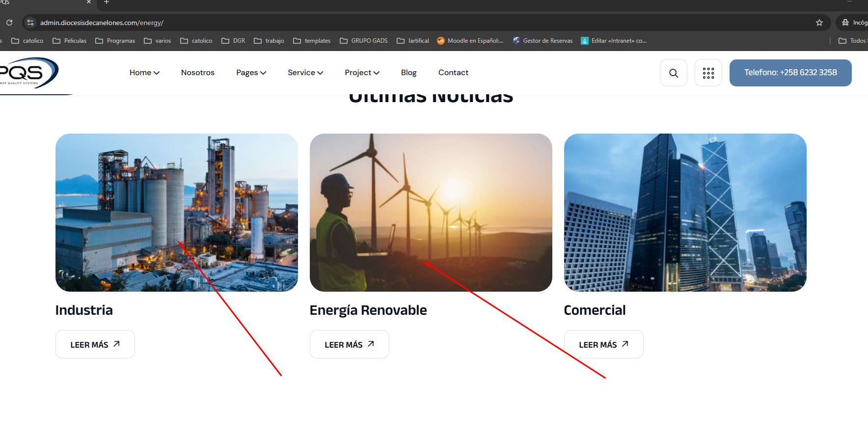Viewport: 868px width, 438px height.
Task: Click LEER MÁS under Comercial
Action: click(x=604, y=344)
